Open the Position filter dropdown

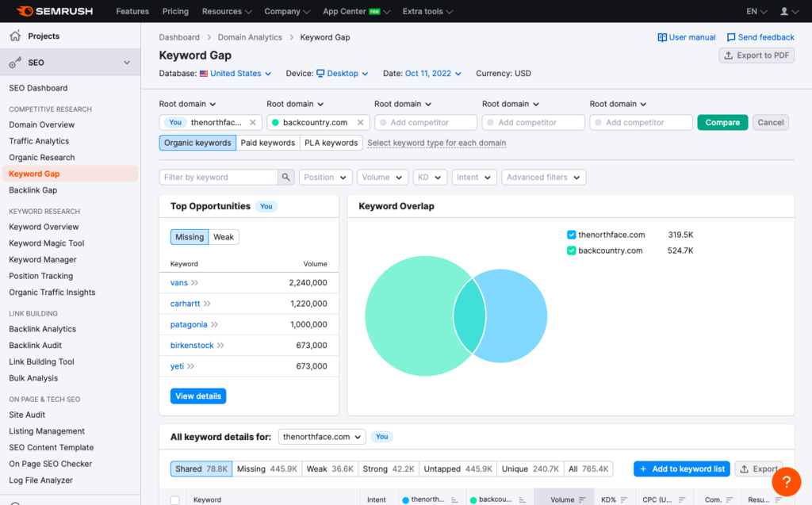tap(325, 177)
